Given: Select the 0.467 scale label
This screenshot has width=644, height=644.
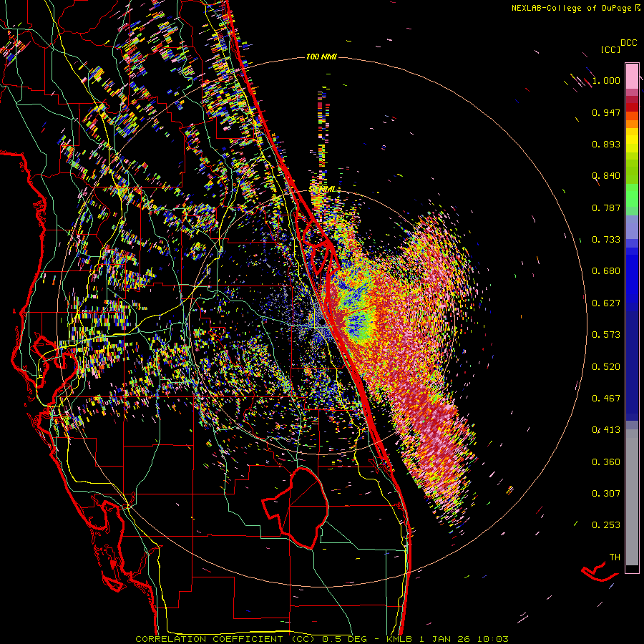Looking at the screenshot, I should (606, 399).
